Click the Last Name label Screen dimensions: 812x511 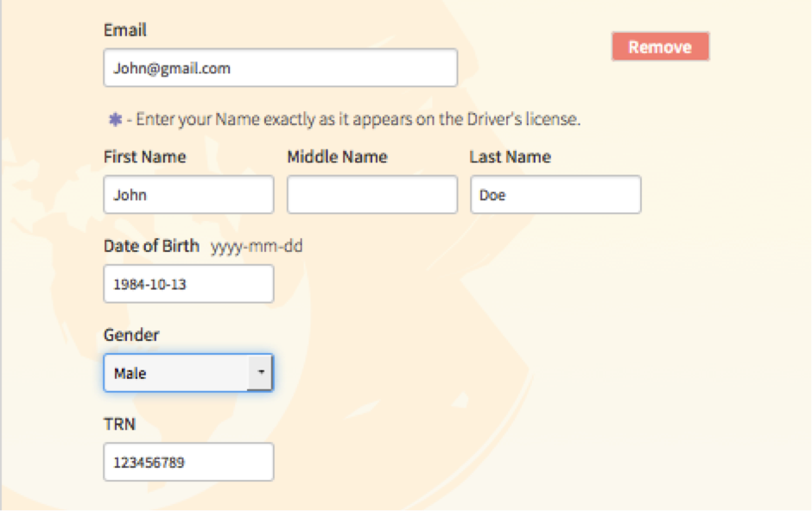[510, 157]
